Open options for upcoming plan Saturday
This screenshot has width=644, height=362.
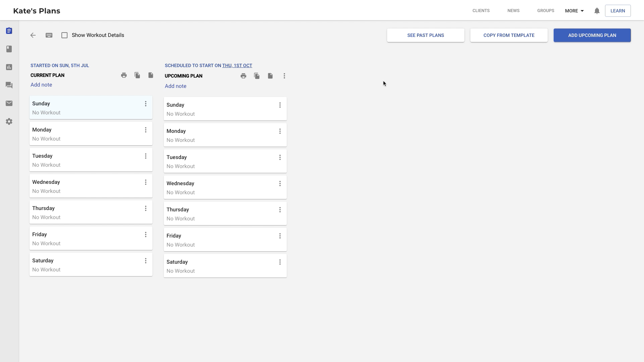point(280,262)
